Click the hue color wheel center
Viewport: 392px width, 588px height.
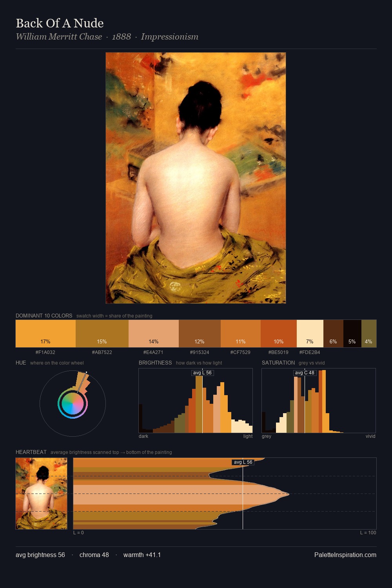tap(73, 403)
